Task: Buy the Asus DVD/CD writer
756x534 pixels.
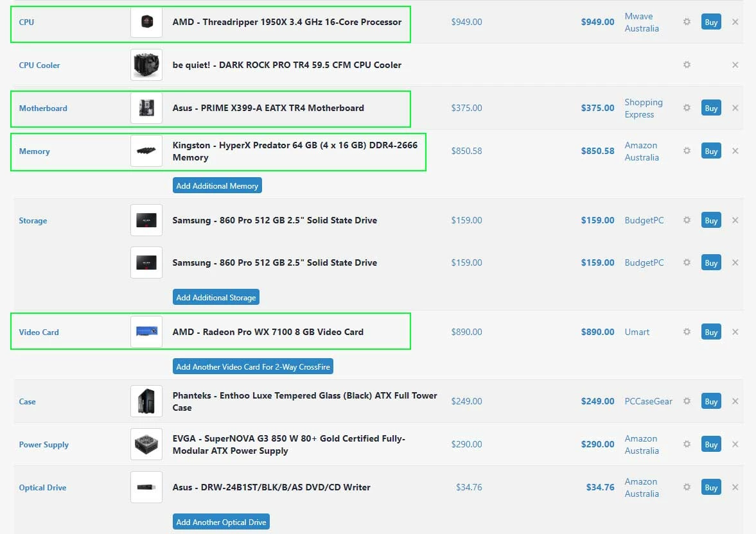Action: pos(711,487)
